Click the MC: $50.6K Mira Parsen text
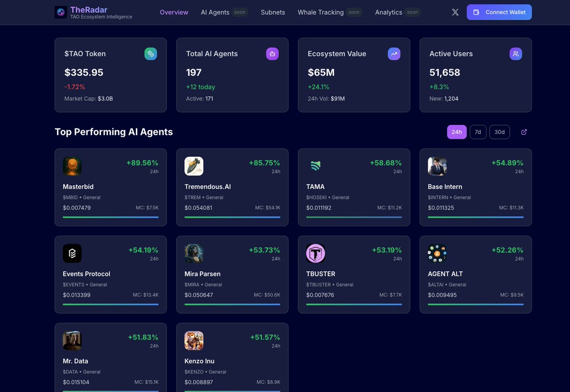Image resolution: width=570 pixels, height=392 pixels. (x=267, y=295)
